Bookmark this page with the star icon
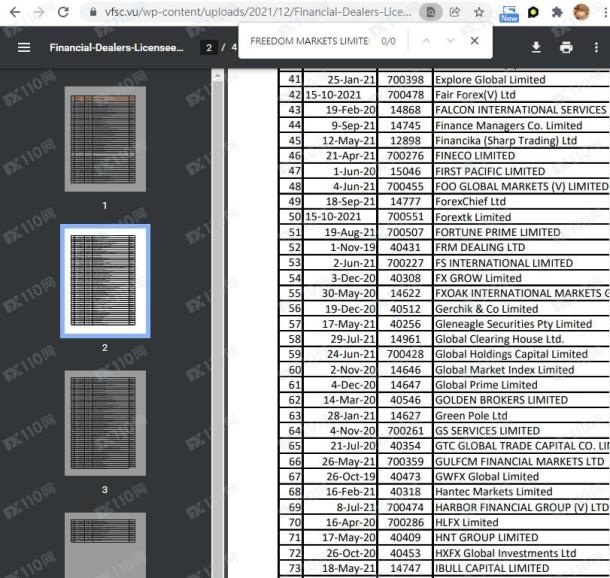Image resolution: width=610 pixels, height=578 pixels. click(x=479, y=12)
